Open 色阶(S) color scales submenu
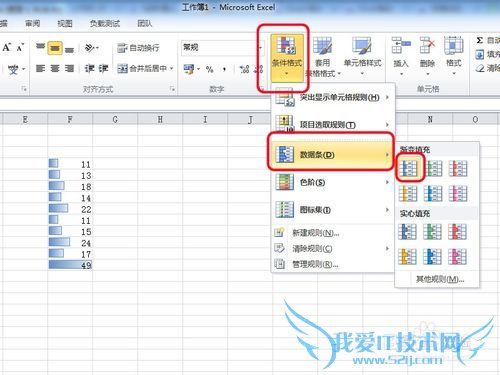Image resolution: width=500 pixels, height=375 pixels. point(332,182)
